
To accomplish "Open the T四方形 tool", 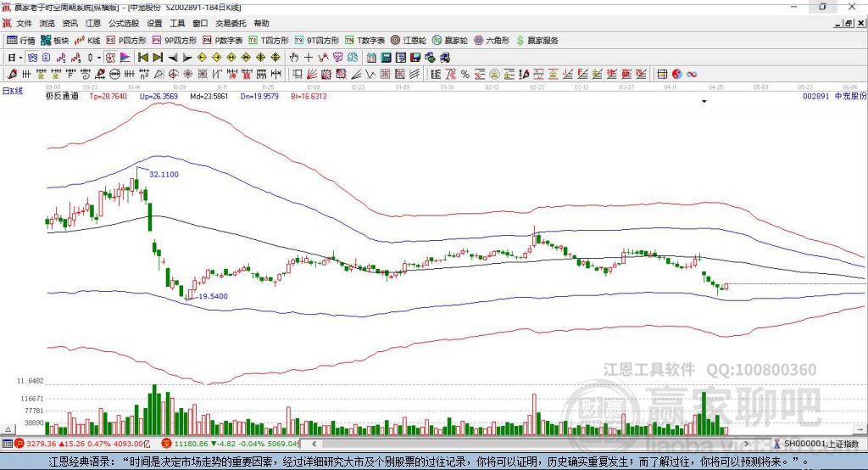I will (269, 41).
